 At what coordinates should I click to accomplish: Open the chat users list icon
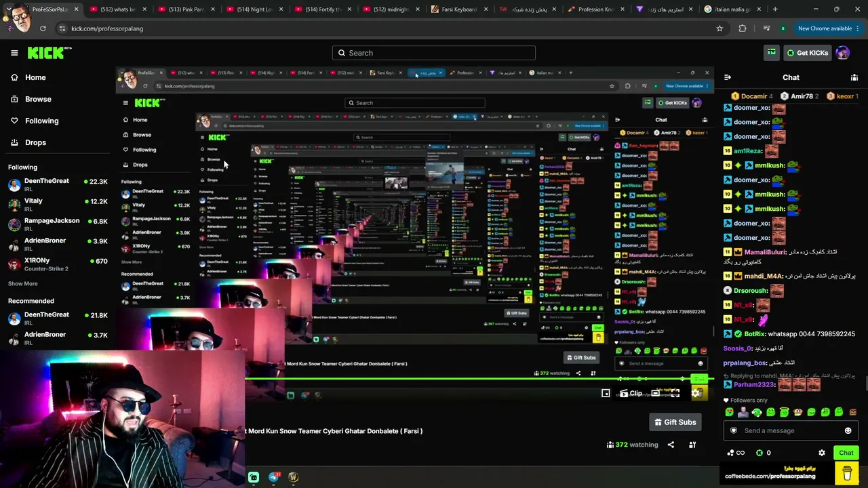pyautogui.click(x=854, y=77)
